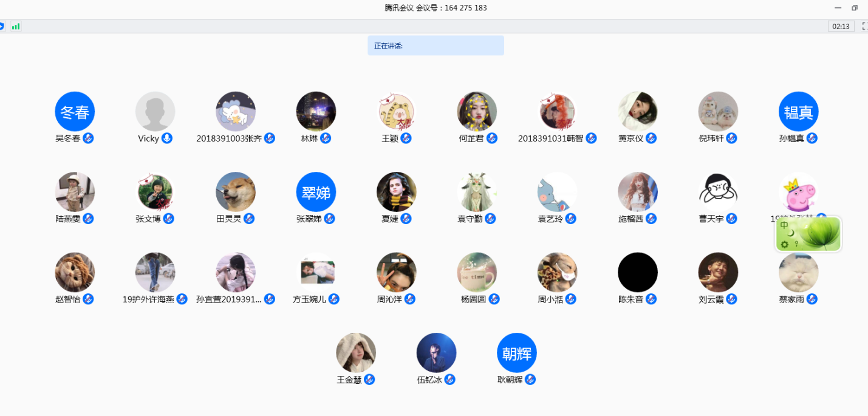
Task: Click the green network signal strength icon
Action: pos(16,26)
